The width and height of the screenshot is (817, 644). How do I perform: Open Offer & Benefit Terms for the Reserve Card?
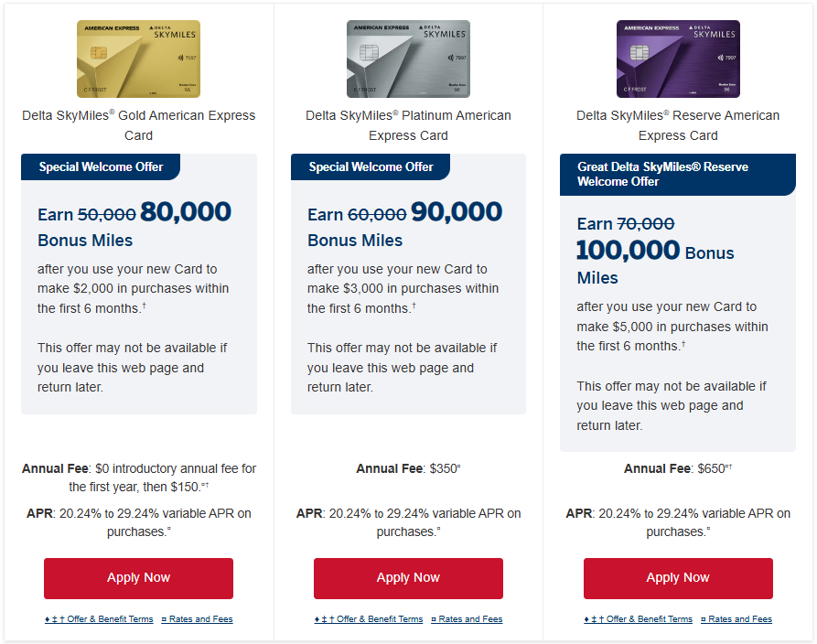pos(639,618)
